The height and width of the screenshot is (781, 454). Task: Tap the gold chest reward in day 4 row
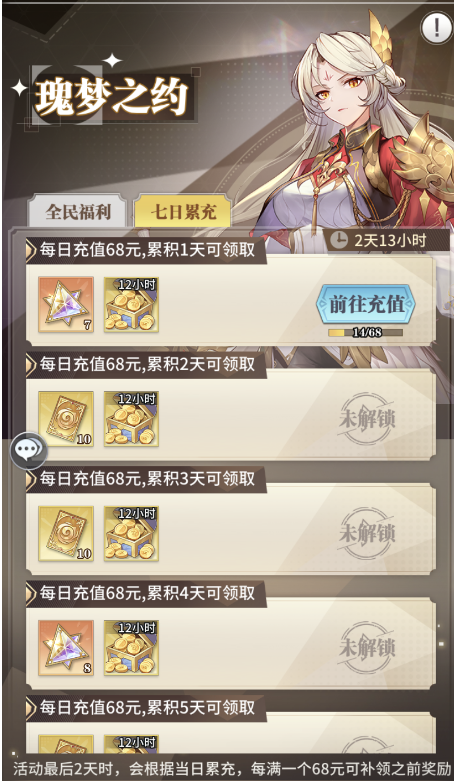tap(132, 648)
